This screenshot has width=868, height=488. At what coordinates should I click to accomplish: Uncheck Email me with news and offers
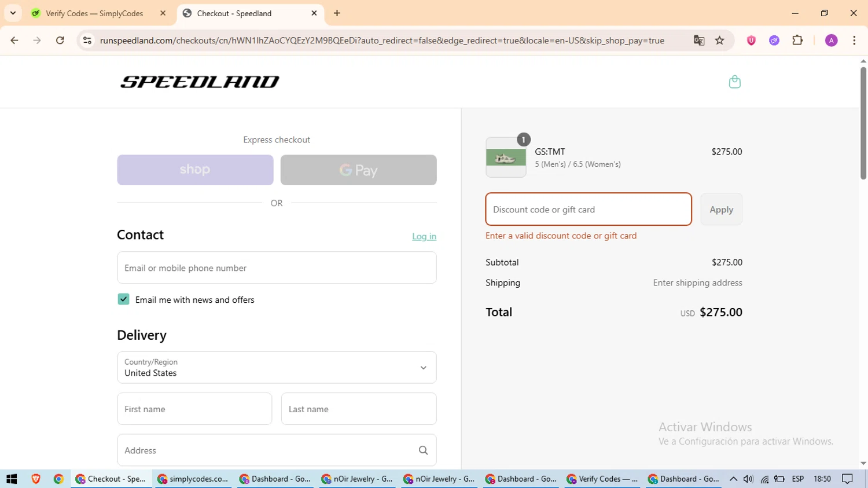pyautogui.click(x=123, y=299)
